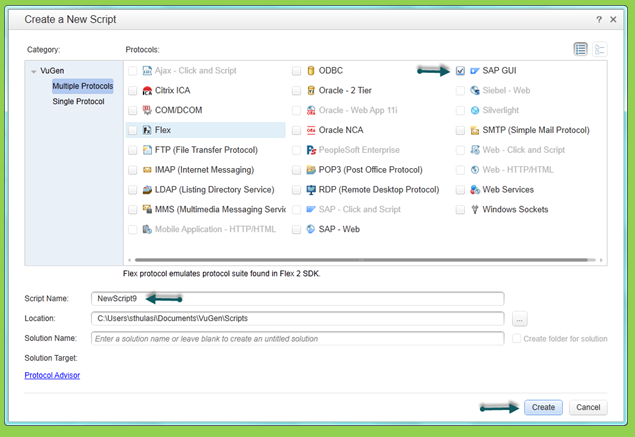Screen dimensions: 635x437
Task: Click the scrollbar left arrow
Action: tap(129, 260)
